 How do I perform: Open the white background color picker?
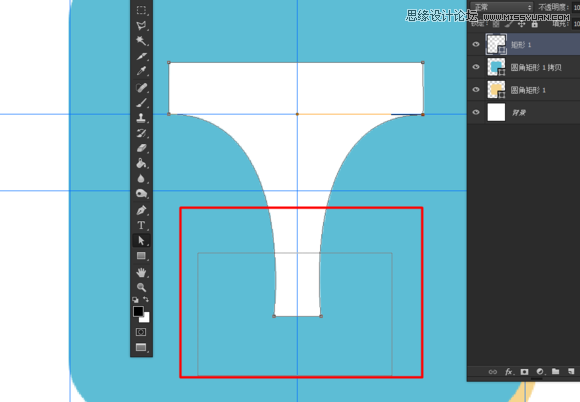pyautogui.click(x=146, y=318)
